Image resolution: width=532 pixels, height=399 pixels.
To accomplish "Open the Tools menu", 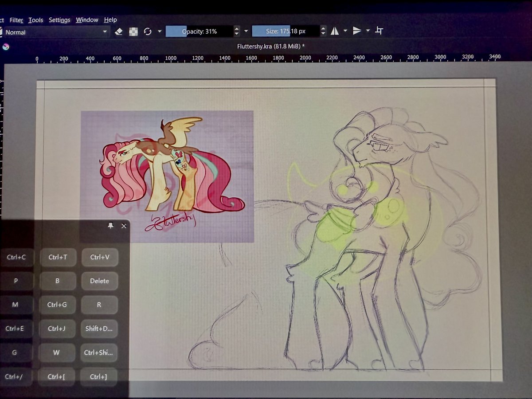I will (35, 20).
